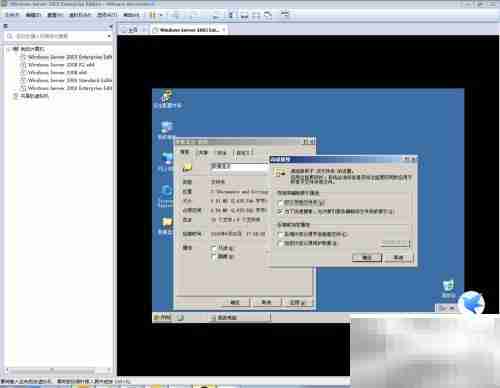Screen dimensions: 500x388
Task: Open the library search filter dropdown
Action: pyautogui.click(x=109, y=36)
